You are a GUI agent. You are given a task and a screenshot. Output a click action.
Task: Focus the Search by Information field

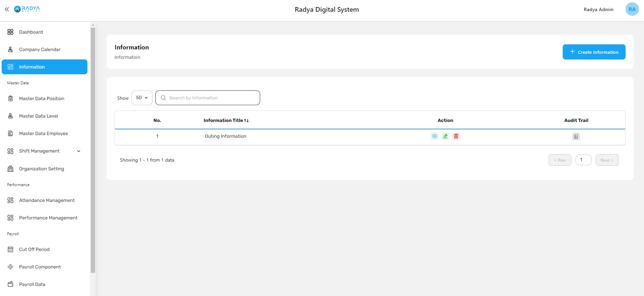click(212, 98)
